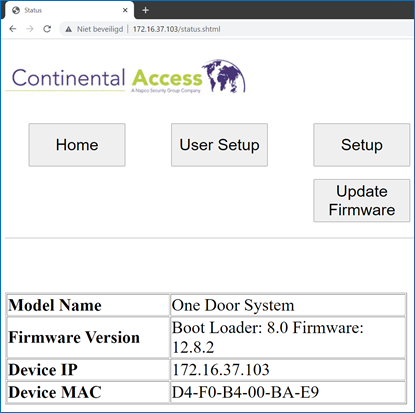
Task: Close the Status browser tab
Action: 125,10
